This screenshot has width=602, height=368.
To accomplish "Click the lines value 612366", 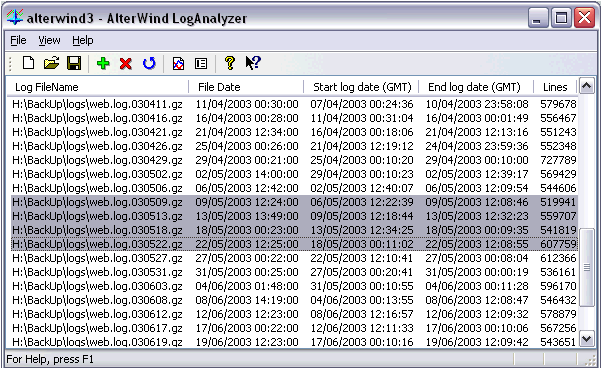I will (x=558, y=258).
